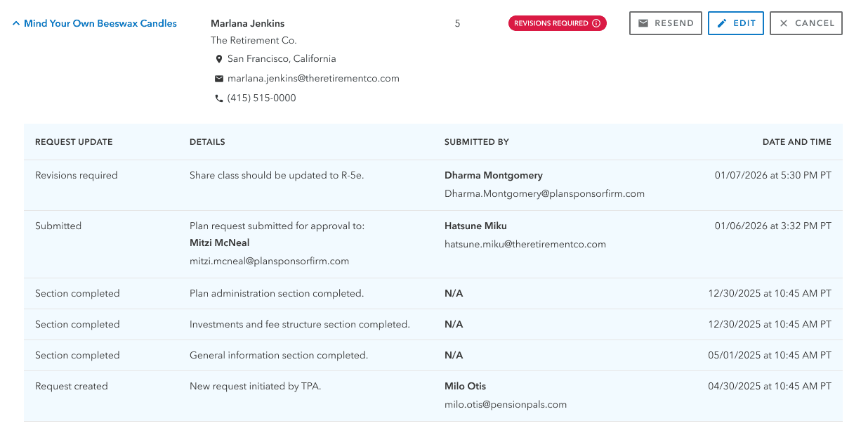Screen dimensions: 868x433
Task: Click the info icon in the Revisions Required badge
Action: tap(596, 23)
